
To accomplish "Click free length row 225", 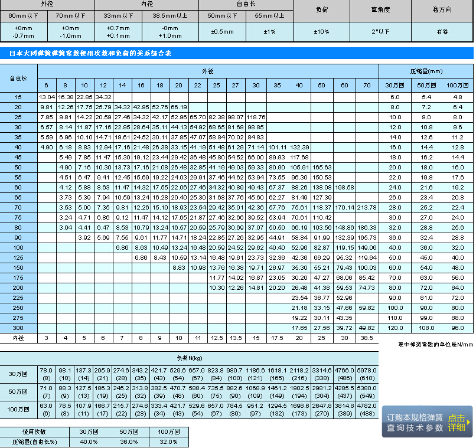I will coord(18,297).
